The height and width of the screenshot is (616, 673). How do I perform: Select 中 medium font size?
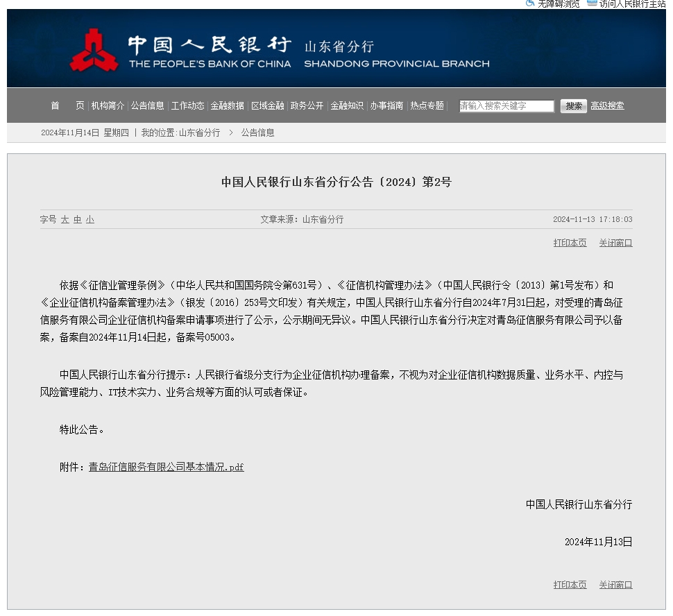click(x=78, y=219)
